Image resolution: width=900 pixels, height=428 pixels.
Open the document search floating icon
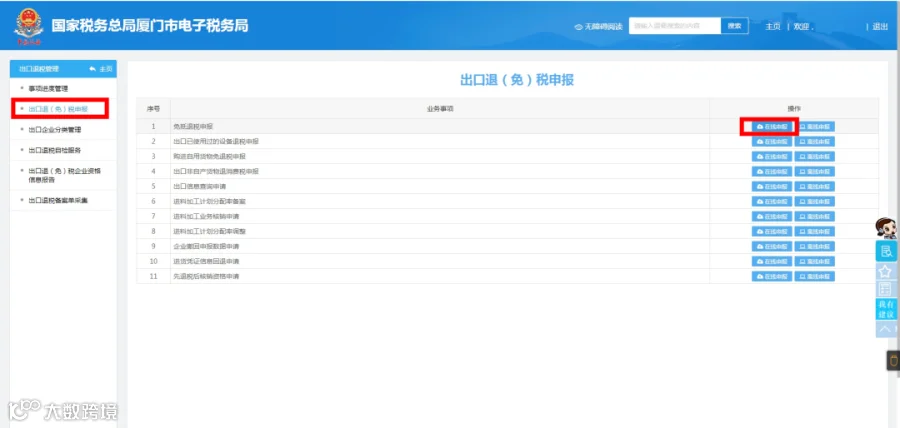tap(886, 251)
